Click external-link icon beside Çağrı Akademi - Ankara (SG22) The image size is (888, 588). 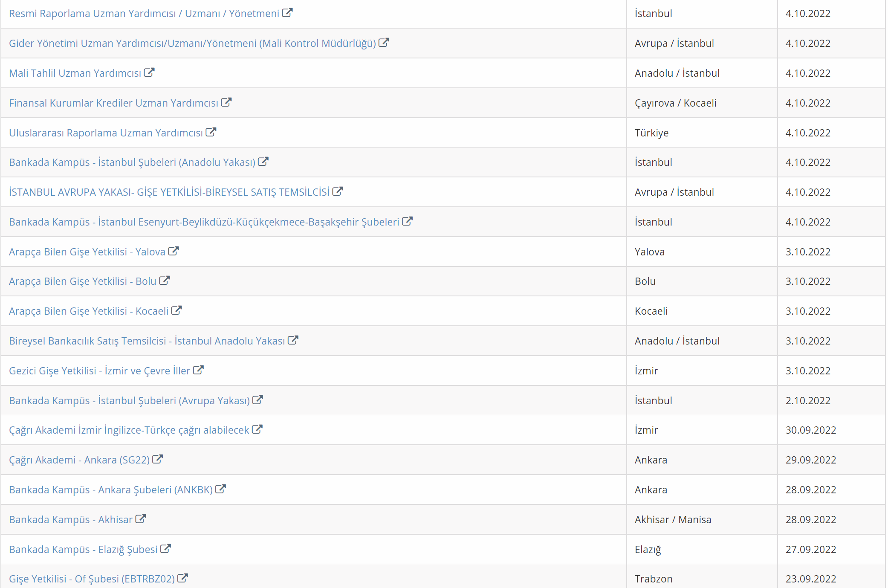(157, 459)
